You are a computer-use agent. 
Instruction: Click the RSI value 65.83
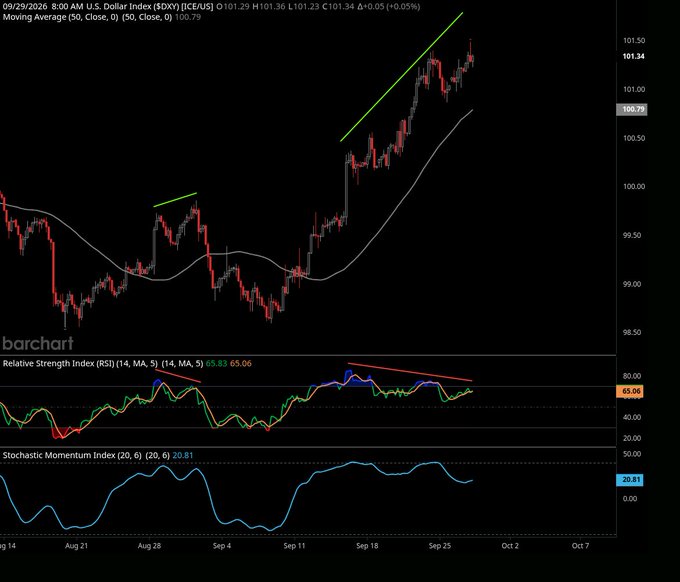216,363
